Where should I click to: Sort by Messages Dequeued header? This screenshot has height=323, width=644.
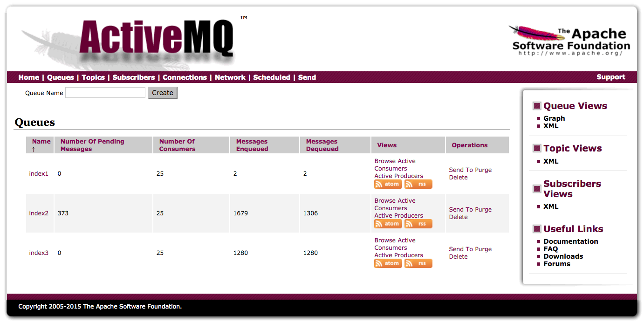pos(322,145)
